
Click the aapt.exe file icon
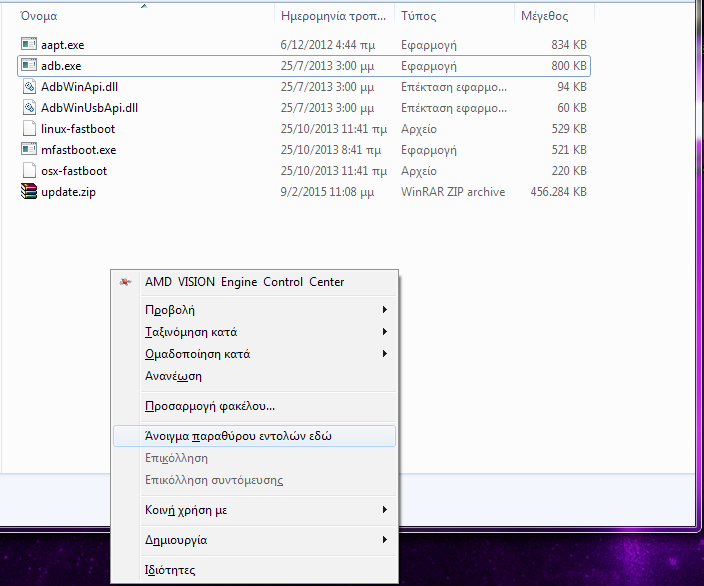(29, 45)
